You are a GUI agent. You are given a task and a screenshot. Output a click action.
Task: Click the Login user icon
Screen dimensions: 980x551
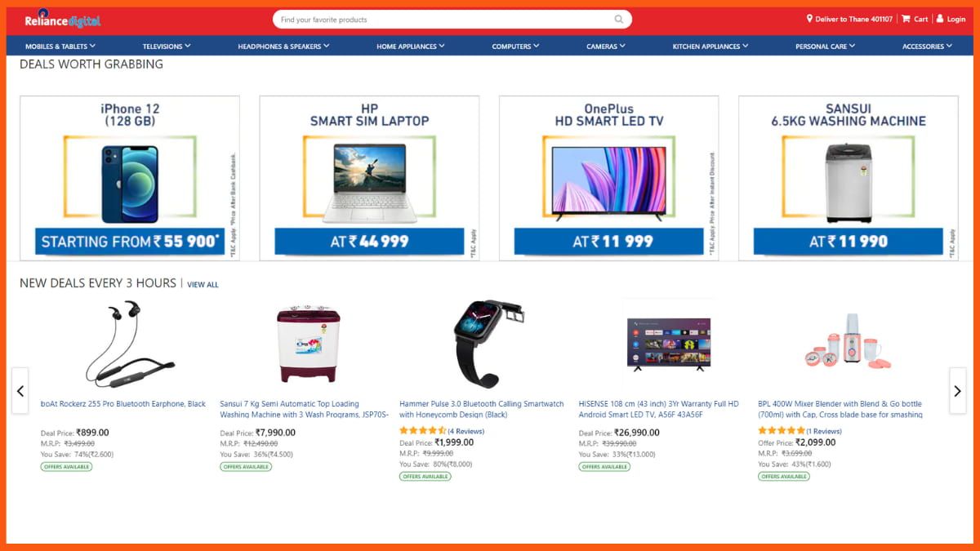pyautogui.click(x=940, y=19)
